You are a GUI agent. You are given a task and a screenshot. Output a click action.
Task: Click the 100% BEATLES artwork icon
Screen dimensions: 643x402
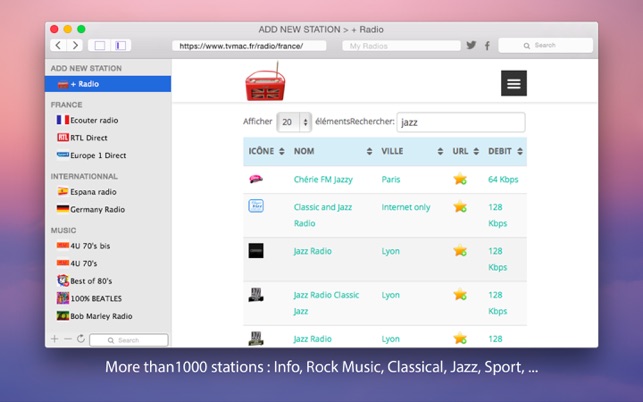(x=63, y=298)
